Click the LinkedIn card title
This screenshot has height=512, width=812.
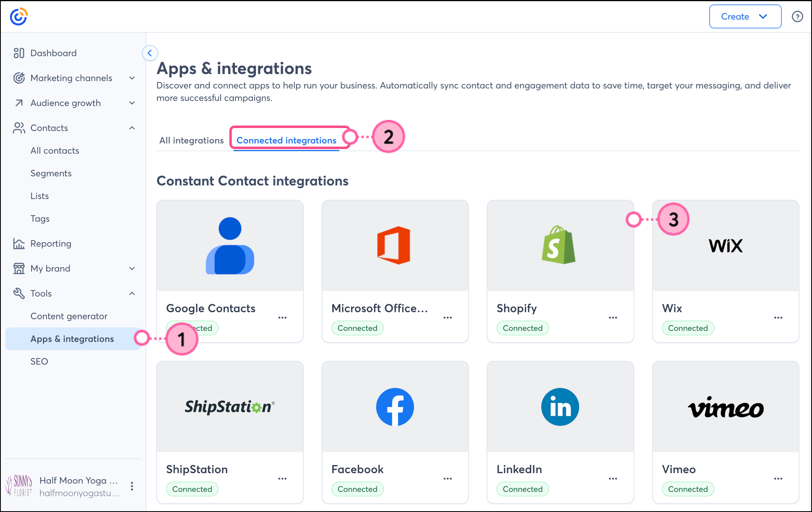pos(519,469)
